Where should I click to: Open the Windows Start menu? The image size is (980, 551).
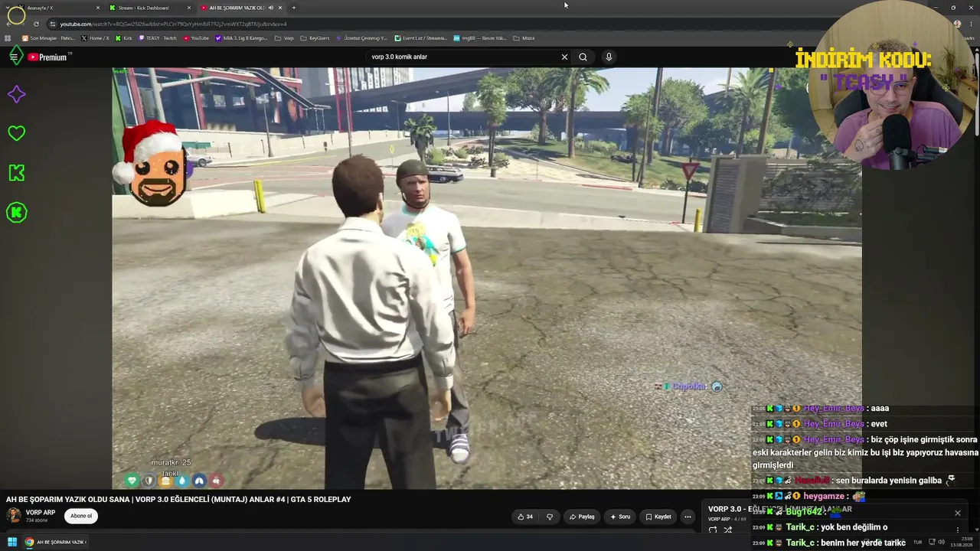point(12,542)
